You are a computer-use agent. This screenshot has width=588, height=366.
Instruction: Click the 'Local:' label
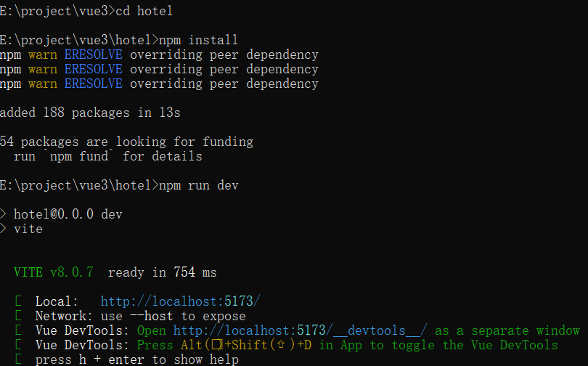click(x=57, y=301)
